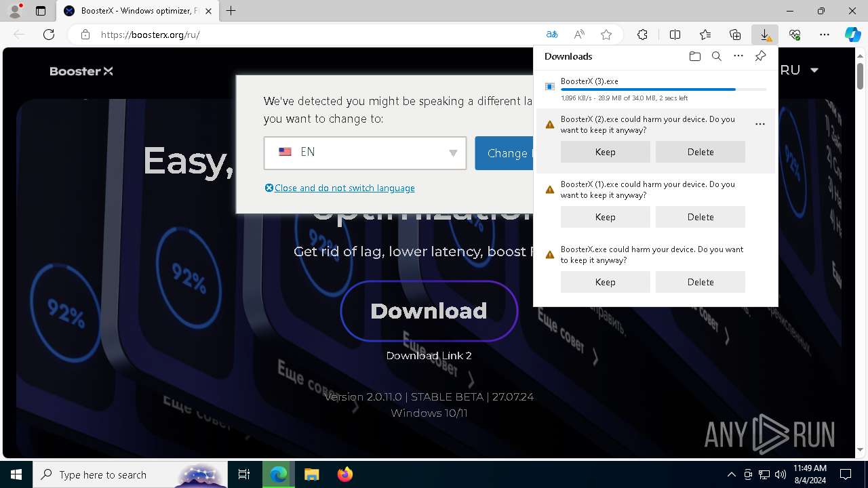Image resolution: width=868 pixels, height=488 pixels.
Task: Click the taskbar clock showing 11:49 AM
Action: [810, 474]
